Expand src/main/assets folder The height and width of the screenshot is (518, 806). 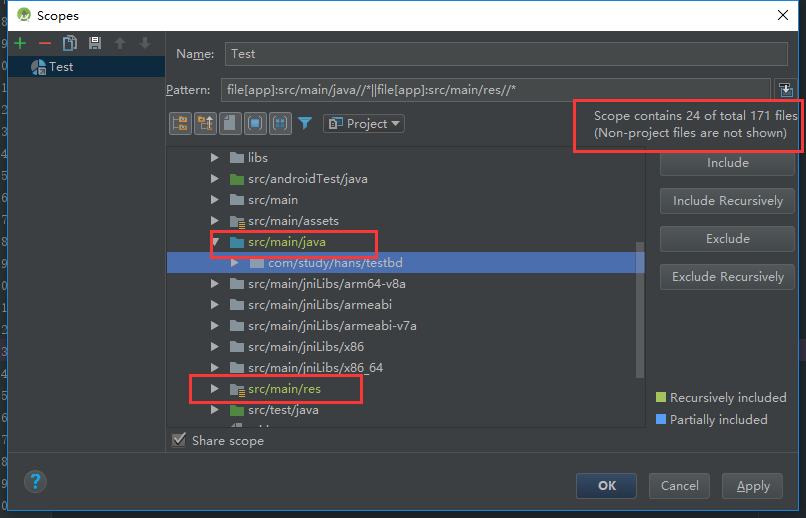(215, 221)
